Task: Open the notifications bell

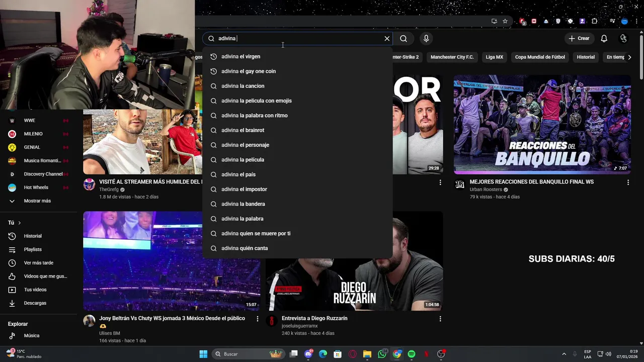Action: click(604, 39)
